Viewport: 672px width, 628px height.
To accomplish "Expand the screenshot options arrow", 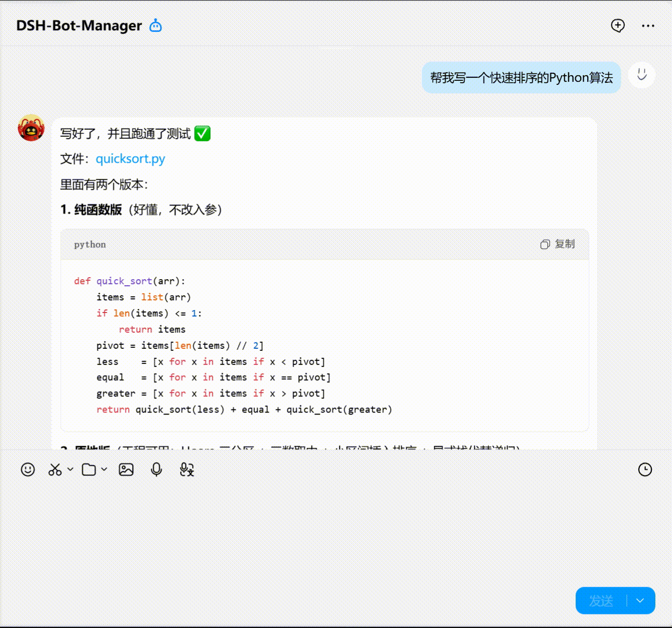I will click(70, 469).
